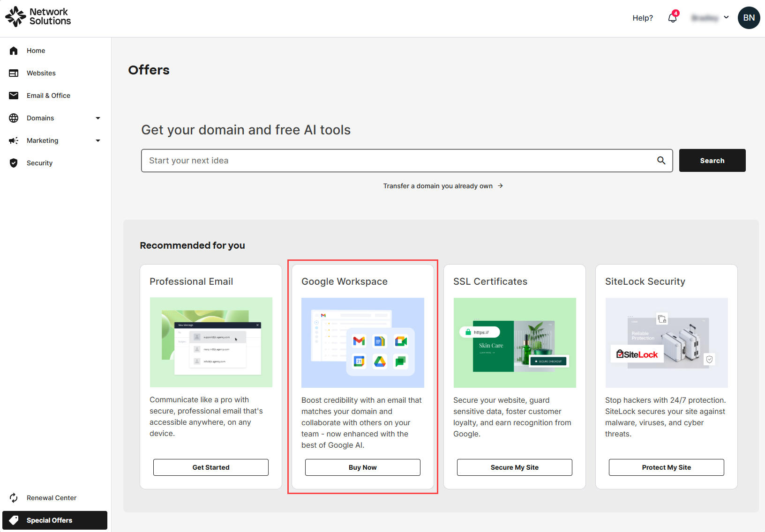Expand the Marketing submenu arrow
This screenshot has width=765, height=532.
98,140
